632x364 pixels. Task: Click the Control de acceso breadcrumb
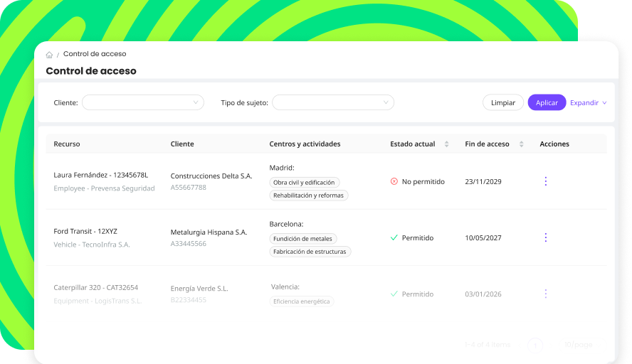pos(95,54)
